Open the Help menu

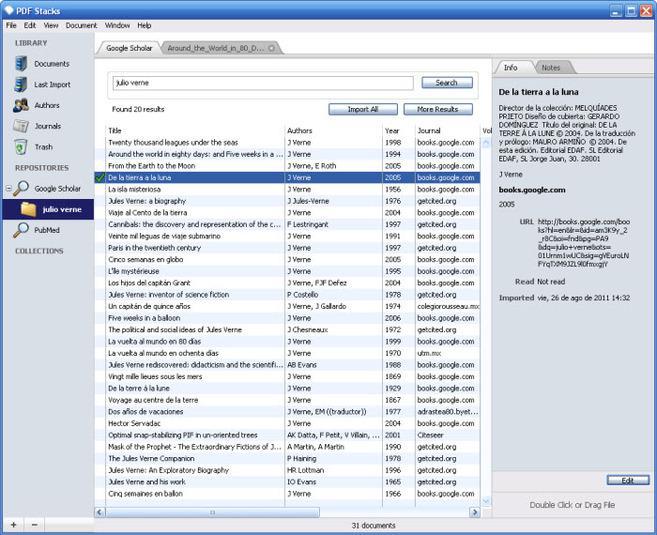pos(144,26)
